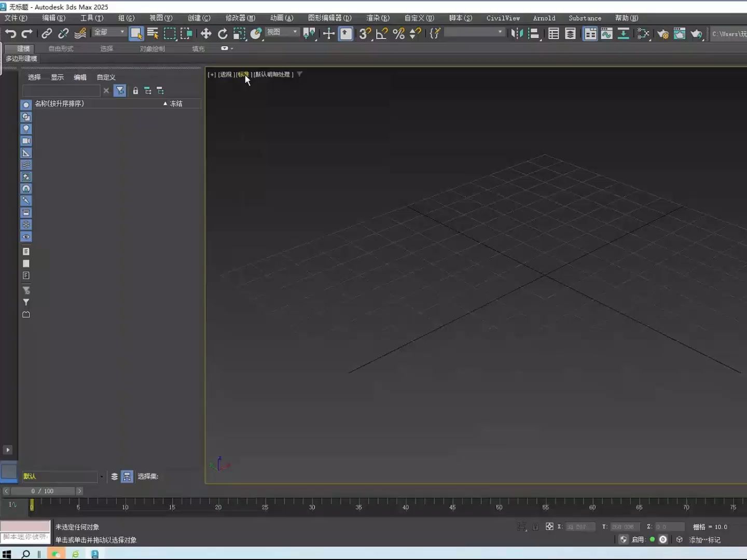Open the Render Setup dialog
This screenshot has height=560, width=747.
pyautogui.click(x=663, y=34)
